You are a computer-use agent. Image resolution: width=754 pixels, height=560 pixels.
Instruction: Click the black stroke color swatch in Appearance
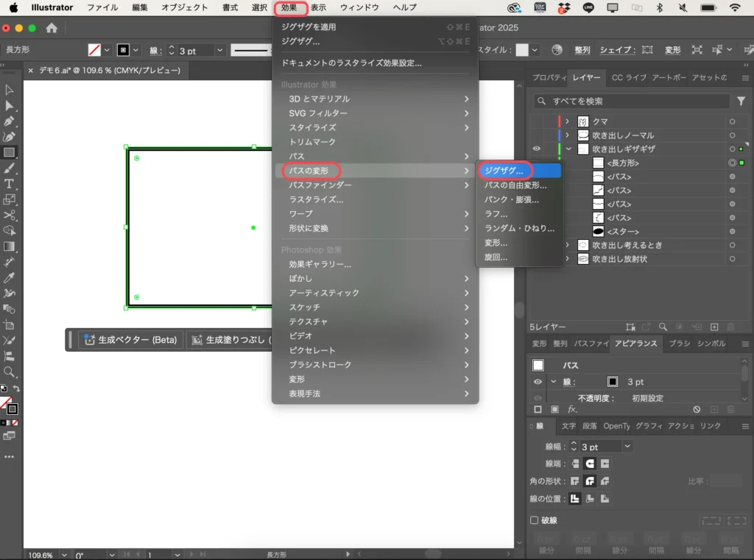point(612,382)
